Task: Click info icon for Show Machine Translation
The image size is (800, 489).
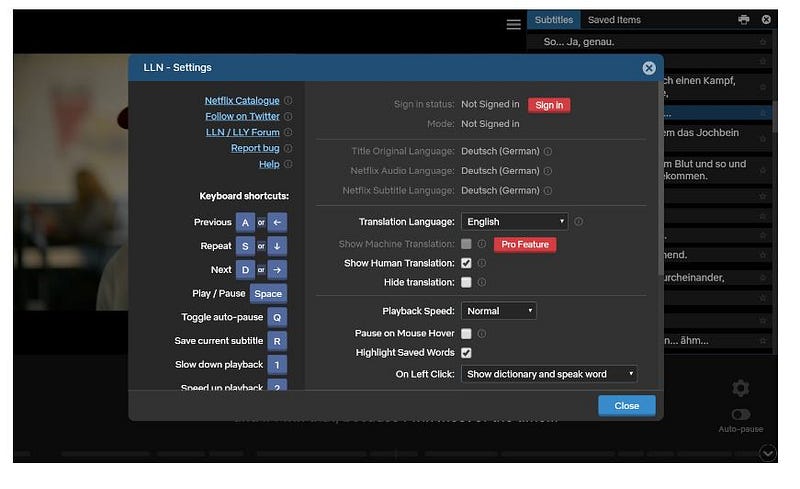Action: point(482,244)
